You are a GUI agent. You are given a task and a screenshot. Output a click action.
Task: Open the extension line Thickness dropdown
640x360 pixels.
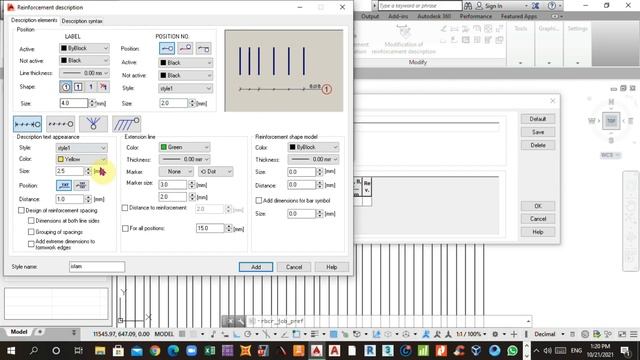click(184, 159)
